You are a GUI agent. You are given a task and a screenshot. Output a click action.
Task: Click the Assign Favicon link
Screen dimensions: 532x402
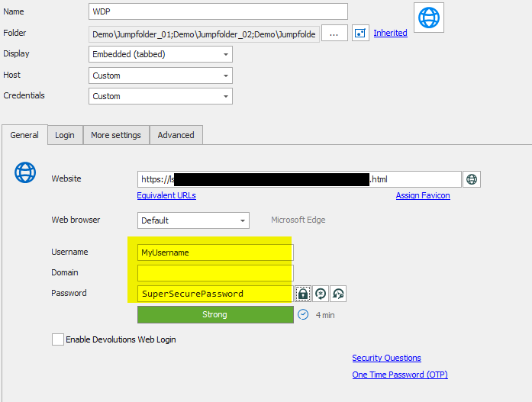[423, 195]
